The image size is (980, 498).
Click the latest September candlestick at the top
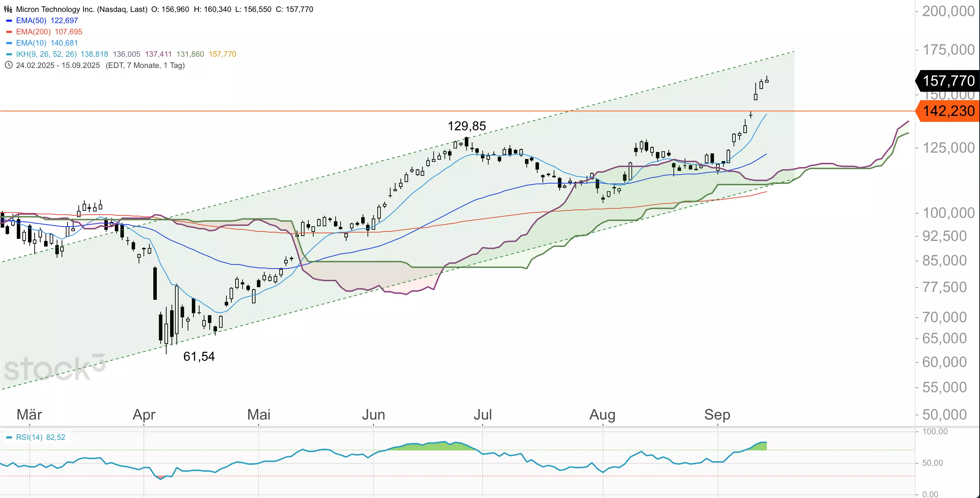(x=766, y=80)
